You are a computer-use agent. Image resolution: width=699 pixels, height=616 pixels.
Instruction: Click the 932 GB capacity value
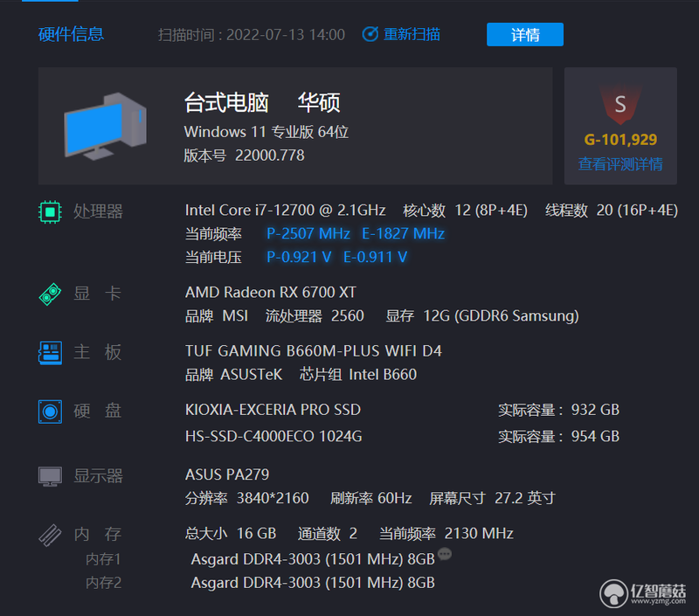[595, 410]
